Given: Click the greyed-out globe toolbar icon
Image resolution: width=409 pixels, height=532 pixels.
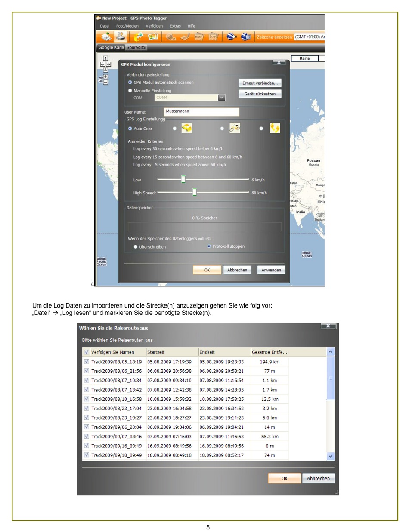Looking at the screenshot, I should [171, 37].
